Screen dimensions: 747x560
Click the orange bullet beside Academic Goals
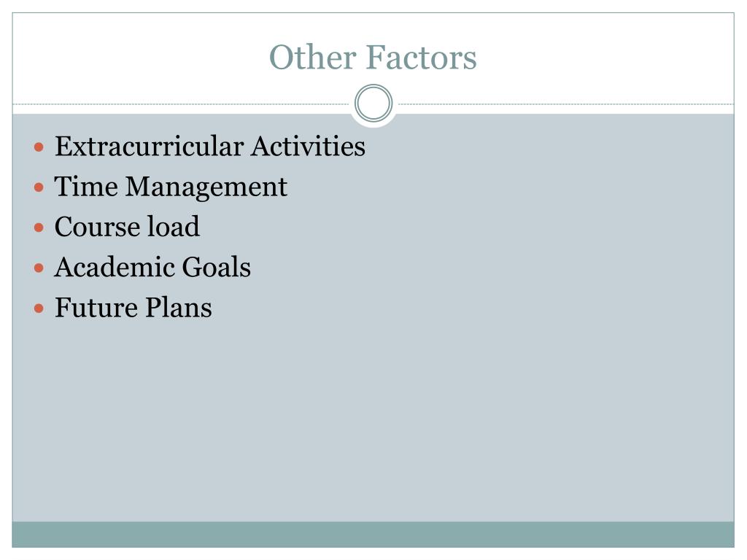pyautogui.click(x=39, y=268)
